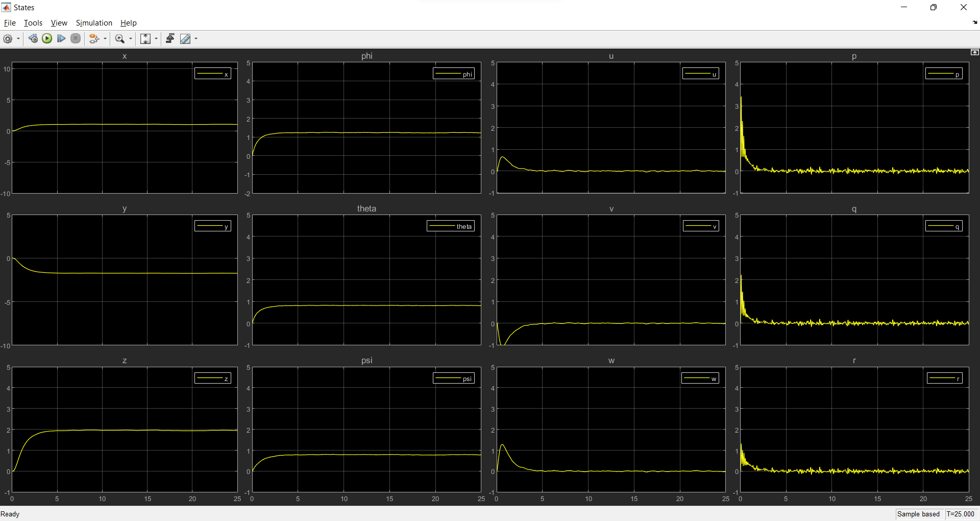Click the step back button
Viewport: 980px width, 521px height.
(x=33, y=39)
